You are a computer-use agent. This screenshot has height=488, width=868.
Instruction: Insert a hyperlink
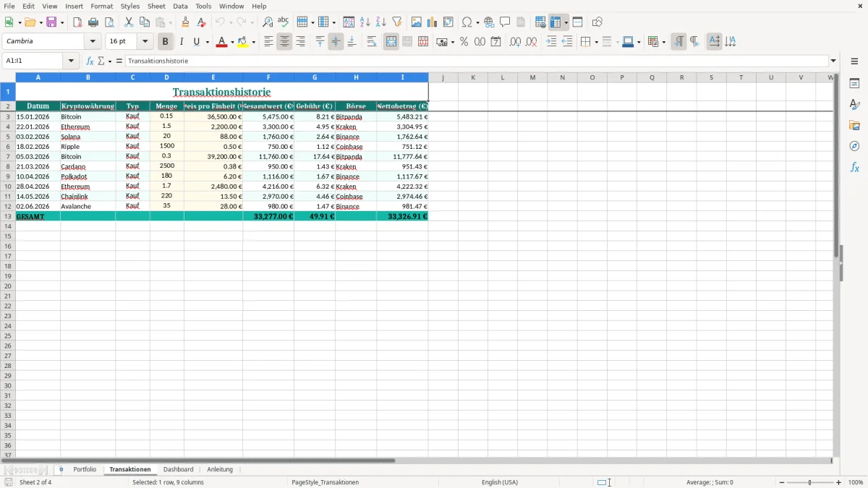(489, 22)
